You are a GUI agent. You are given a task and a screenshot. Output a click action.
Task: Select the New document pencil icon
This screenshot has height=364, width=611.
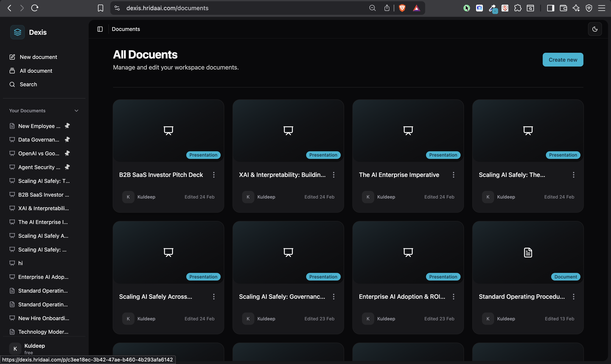(12, 57)
